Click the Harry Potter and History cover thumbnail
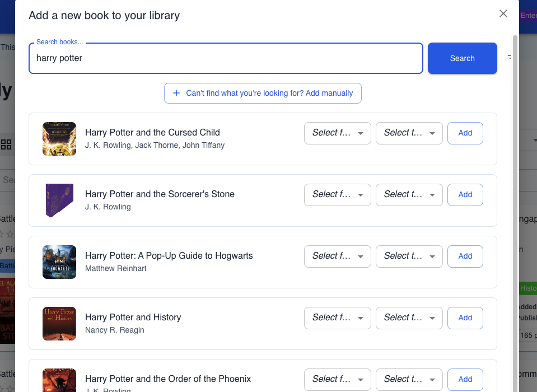Viewport: 537px width, 392px height. click(59, 324)
